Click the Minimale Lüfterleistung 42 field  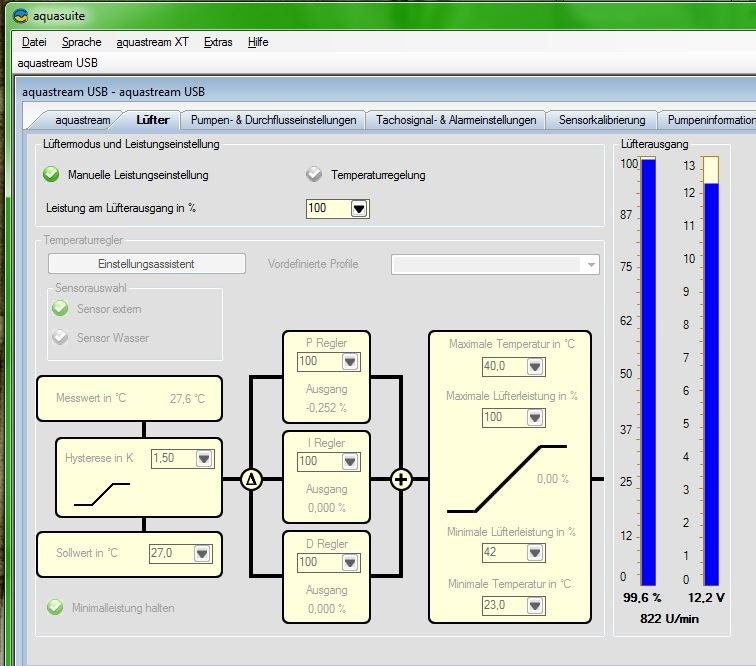tap(504, 553)
